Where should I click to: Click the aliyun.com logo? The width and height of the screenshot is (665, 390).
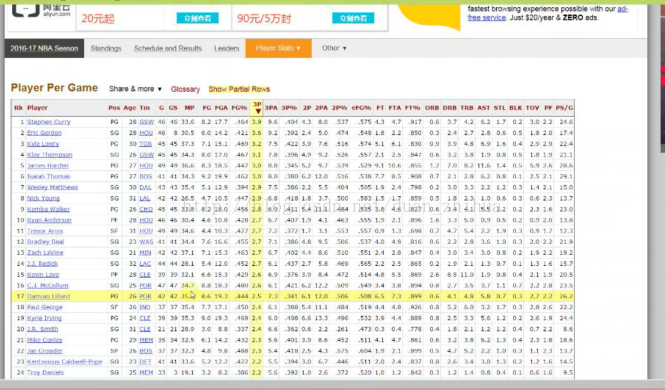(41, 10)
